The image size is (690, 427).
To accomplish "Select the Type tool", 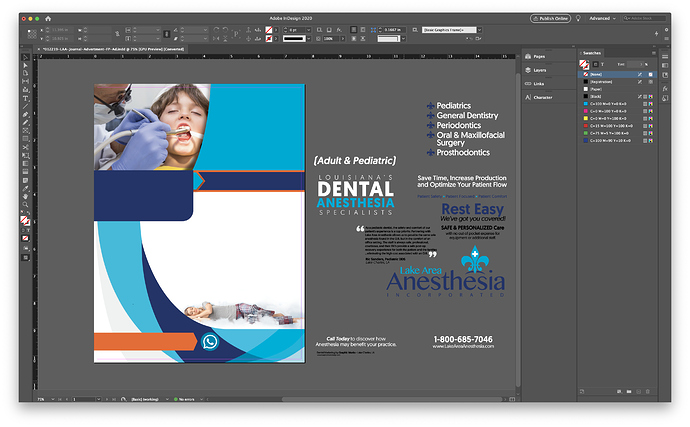I will click(26, 98).
